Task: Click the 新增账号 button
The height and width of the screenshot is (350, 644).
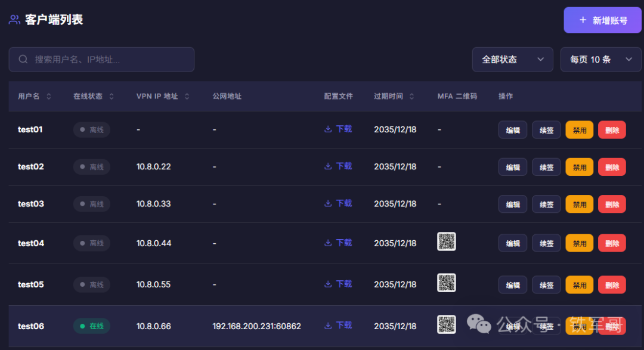Action: (x=602, y=20)
